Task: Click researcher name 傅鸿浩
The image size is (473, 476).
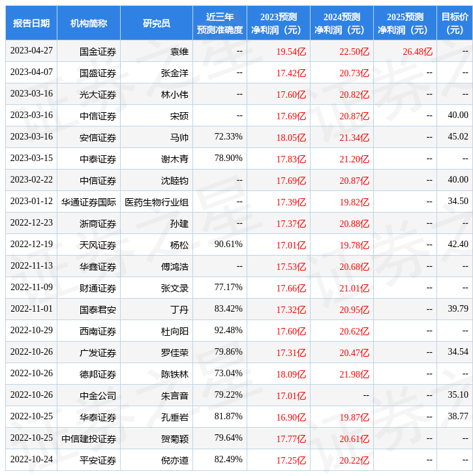Action: click(175, 267)
